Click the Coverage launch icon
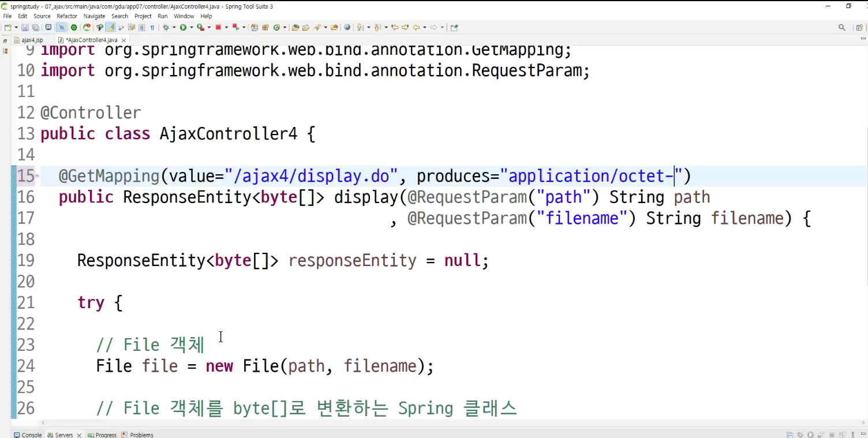Image resolution: width=868 pixels, height=438 pixels. point(200,27)
